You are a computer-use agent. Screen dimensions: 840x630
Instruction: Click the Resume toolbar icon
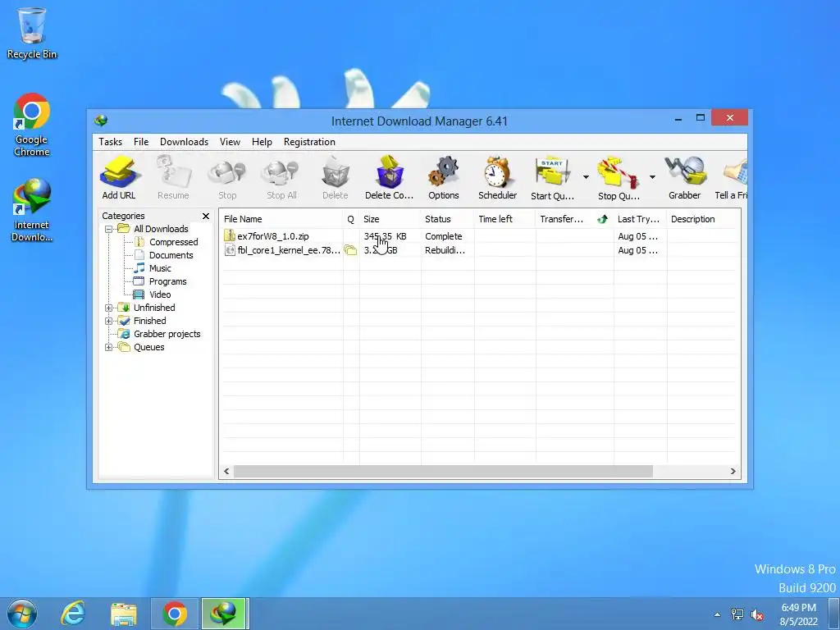tap(173, 178)
